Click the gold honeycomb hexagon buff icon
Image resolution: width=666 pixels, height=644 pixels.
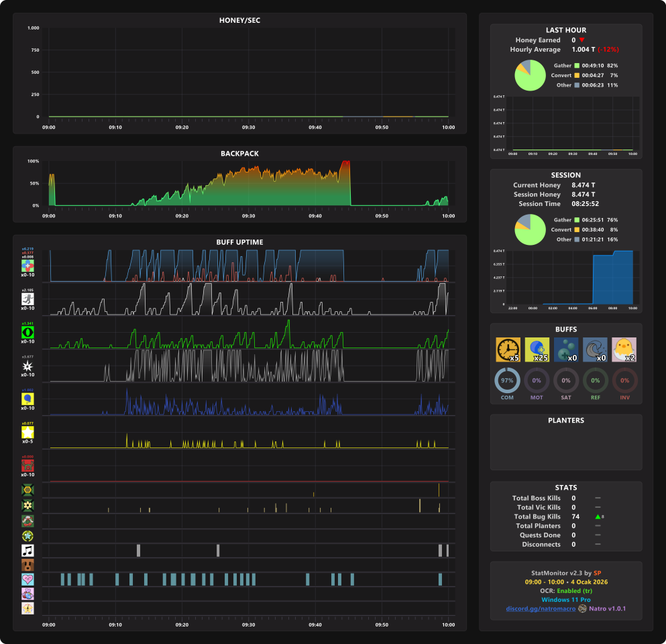click(x=27, y=490)
